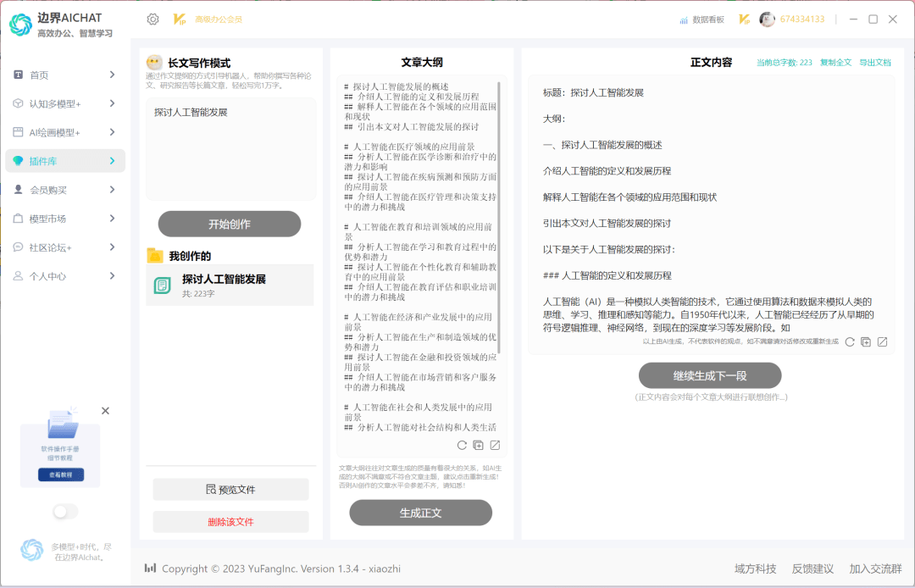Open the settings gear icon
915x588 pixels.
click(x=152, y=18)
